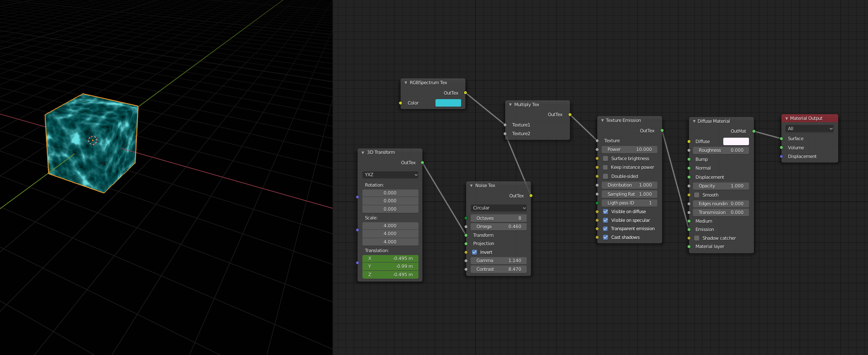Click the Gamma value field
The image size is (868, 355).
[x=499, y=260]
